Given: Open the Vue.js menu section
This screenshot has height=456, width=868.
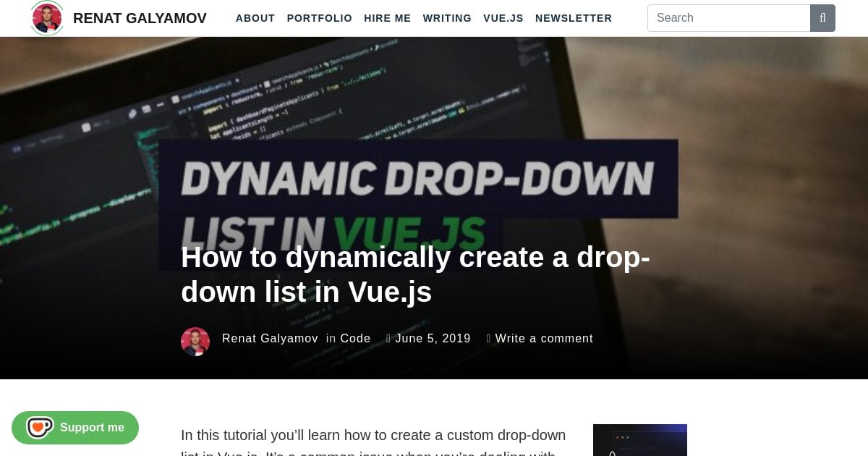Looking at the screenshot, I should tap(503, 18).
